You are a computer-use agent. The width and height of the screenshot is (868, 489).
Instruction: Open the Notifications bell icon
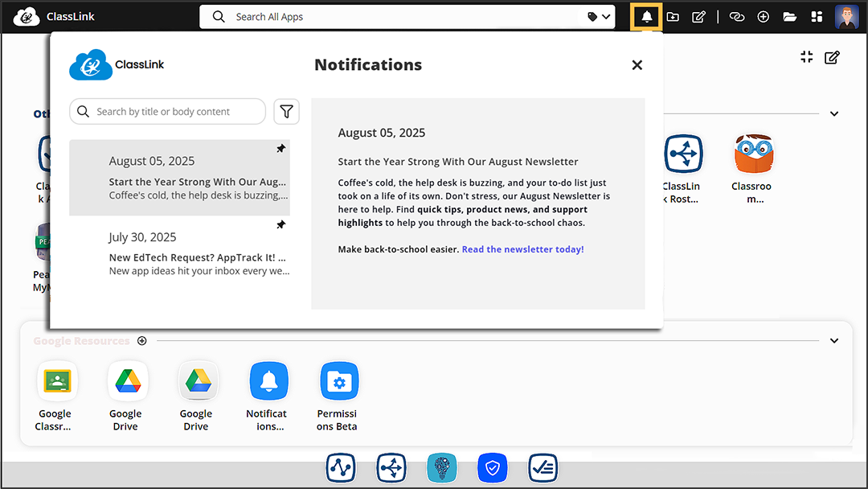point(646,16)
